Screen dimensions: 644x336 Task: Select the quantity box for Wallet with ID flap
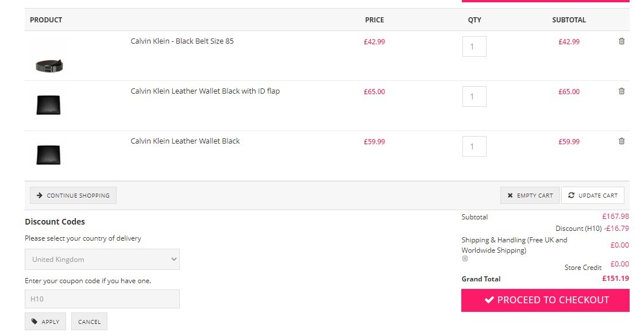[x=475, y=96]
